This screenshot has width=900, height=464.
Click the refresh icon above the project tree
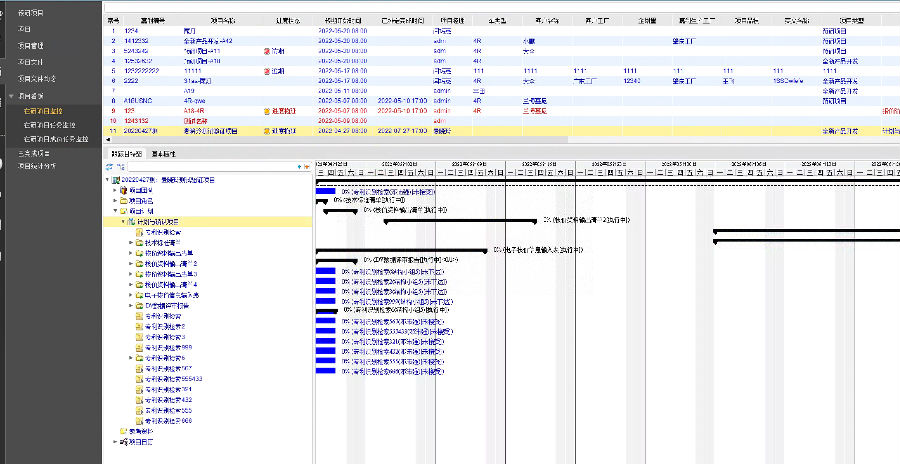pyautogui.click(x=111, y=167)
